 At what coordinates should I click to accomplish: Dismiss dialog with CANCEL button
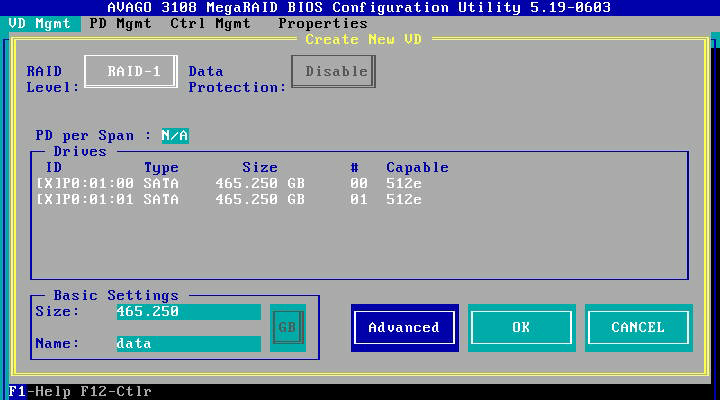[639, 328]
